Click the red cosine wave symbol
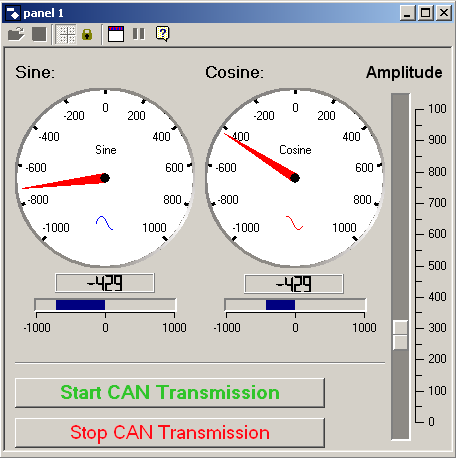 294,223
